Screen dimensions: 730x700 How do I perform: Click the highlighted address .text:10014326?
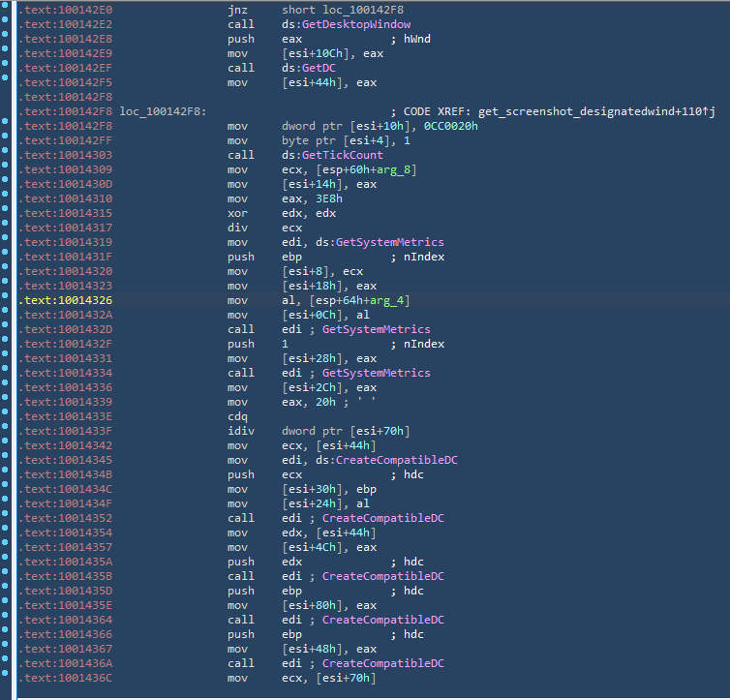point(64,300)
